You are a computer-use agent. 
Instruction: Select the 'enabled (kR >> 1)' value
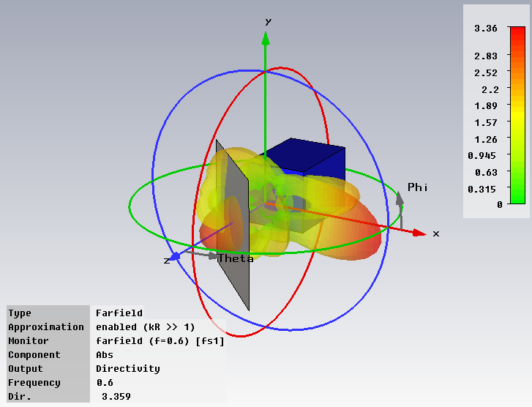tap(145, 327)
